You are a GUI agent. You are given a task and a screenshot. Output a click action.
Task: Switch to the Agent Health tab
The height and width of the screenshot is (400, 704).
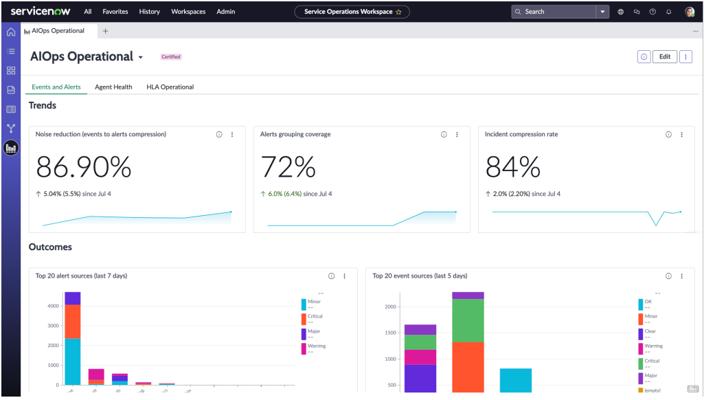tap(113, 87)
